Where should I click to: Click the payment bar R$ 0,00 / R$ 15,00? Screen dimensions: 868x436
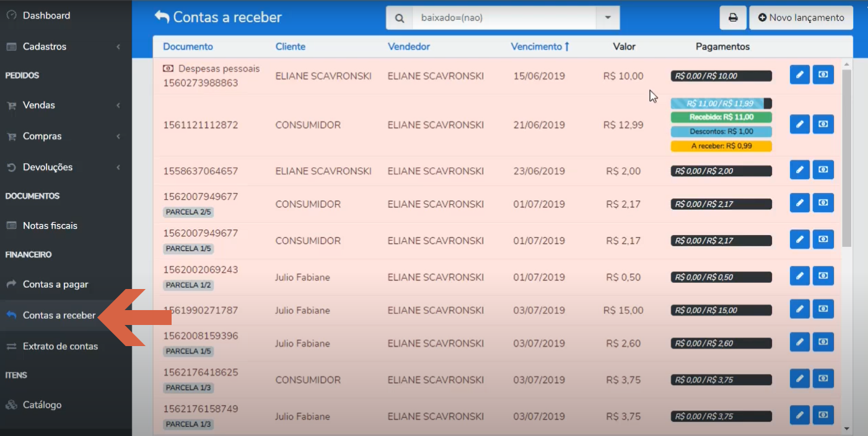(x=721, y=310)
